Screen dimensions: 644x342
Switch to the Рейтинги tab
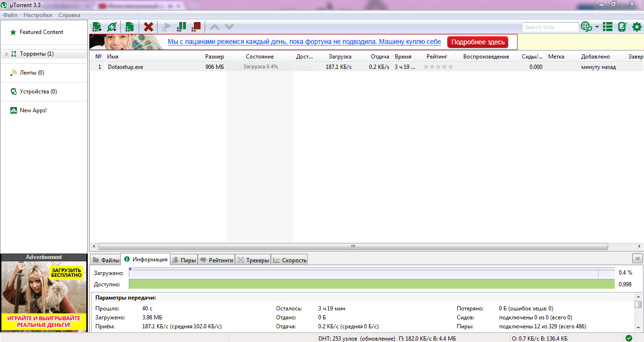coord(216,260)
